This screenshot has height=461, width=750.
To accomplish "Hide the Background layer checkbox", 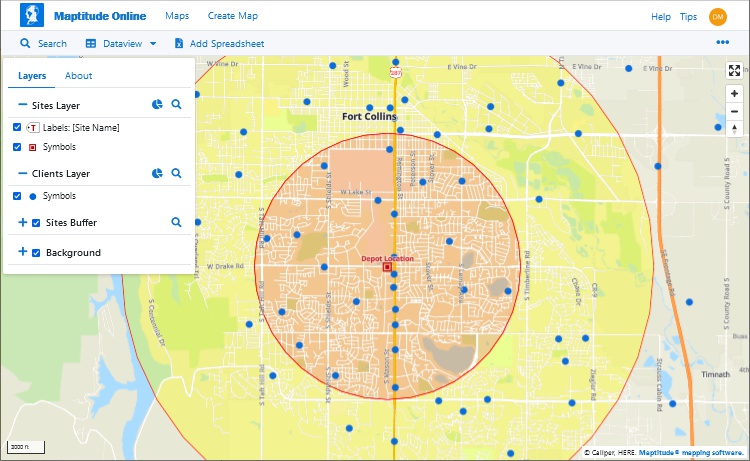I will pos(36,253).
